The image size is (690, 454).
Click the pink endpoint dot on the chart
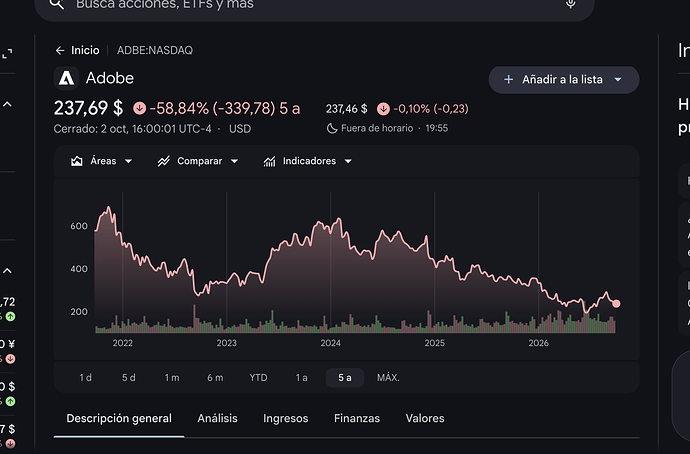tap(616, 304)
